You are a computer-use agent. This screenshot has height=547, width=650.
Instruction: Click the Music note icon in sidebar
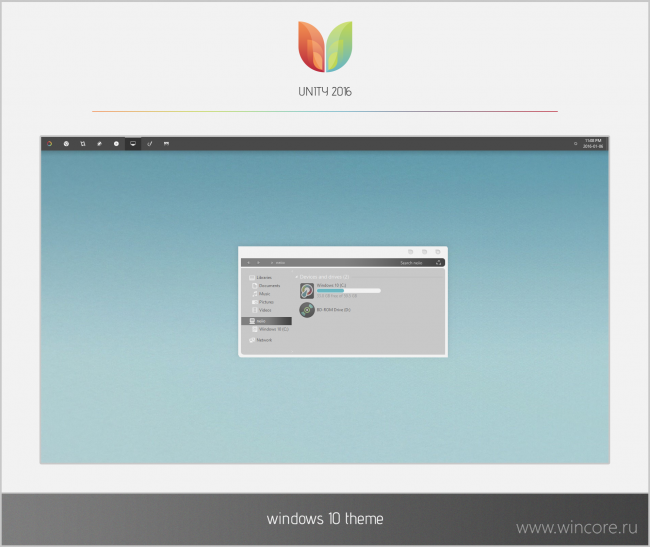pyautogui.click(x=255, y=294)
